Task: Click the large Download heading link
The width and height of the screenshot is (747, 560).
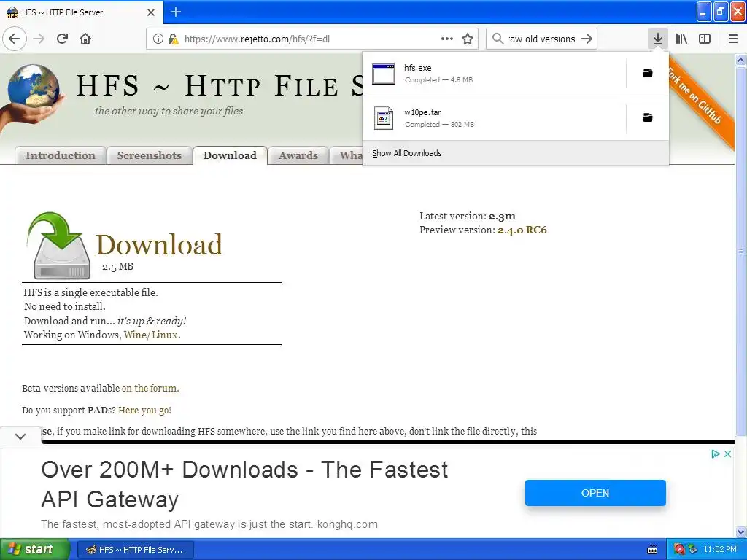Action: tap(160, 244)
